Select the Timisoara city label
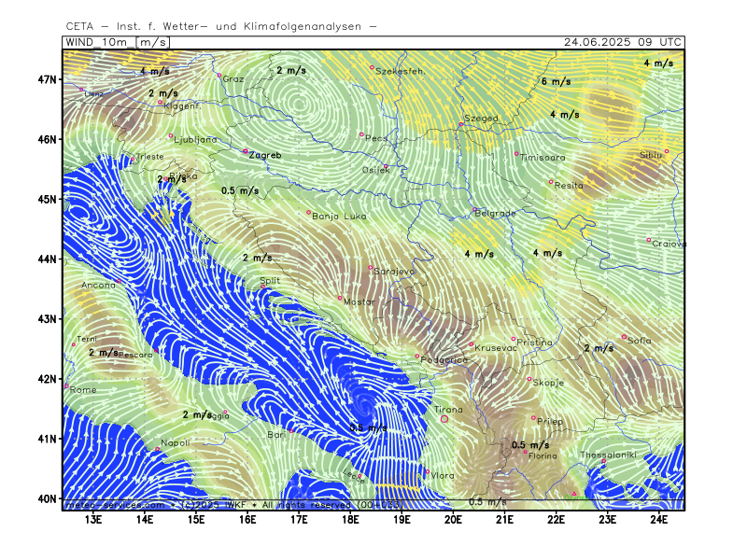This screenshot has width=747, height=560. click(x=543, y=157)
